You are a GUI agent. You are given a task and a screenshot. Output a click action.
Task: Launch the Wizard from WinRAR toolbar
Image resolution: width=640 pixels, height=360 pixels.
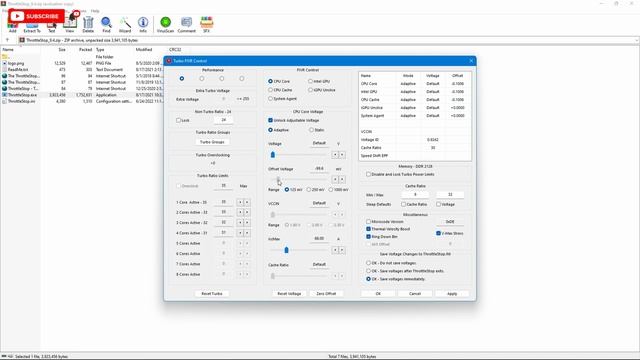[x=125, y=24]
